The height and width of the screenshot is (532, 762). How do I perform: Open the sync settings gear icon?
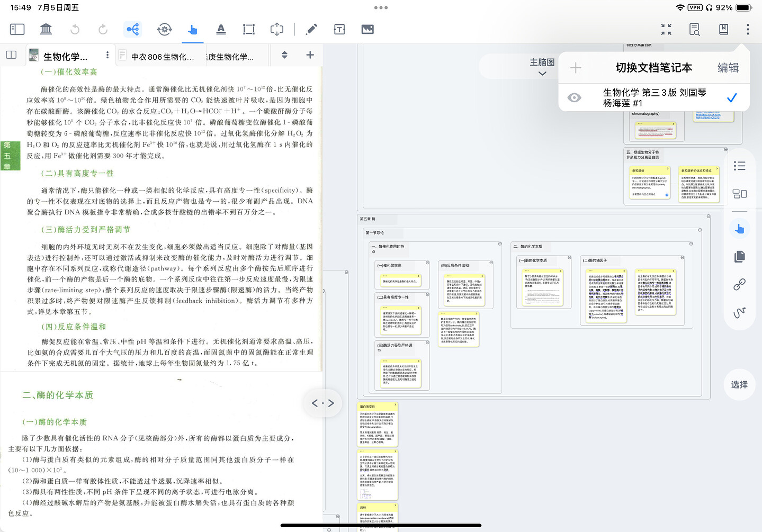(x=164, y=29)
